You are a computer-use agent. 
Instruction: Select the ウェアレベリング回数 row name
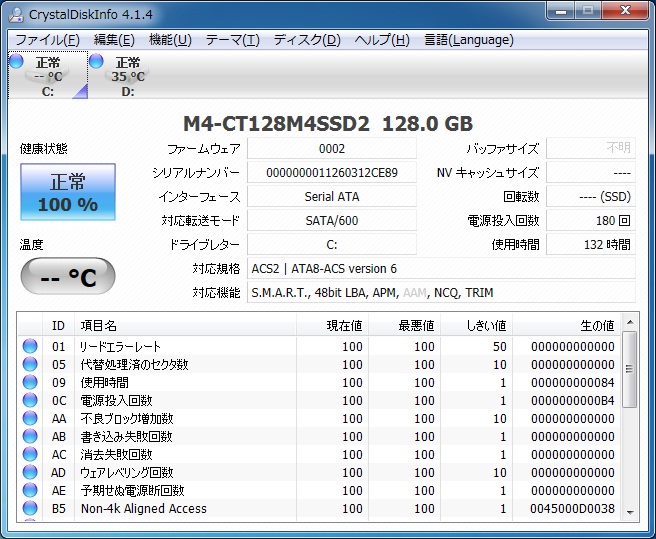point(127,472)
